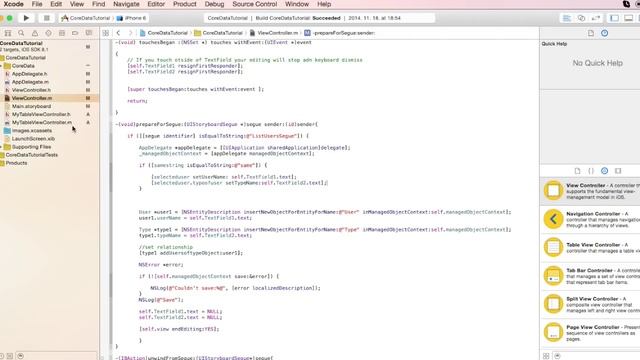
Task: Open AppDelegate.m in the navigator
Action: (30, 82)
